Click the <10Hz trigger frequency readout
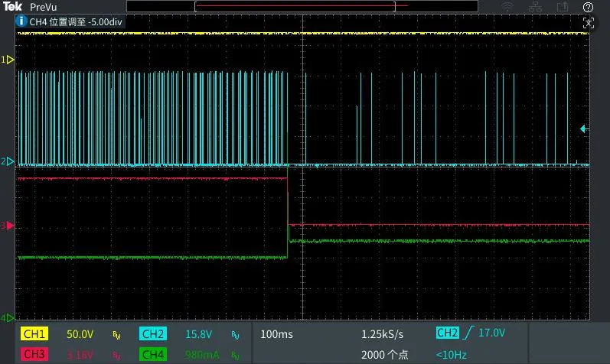Screen dimensions: 610x364 451,355
